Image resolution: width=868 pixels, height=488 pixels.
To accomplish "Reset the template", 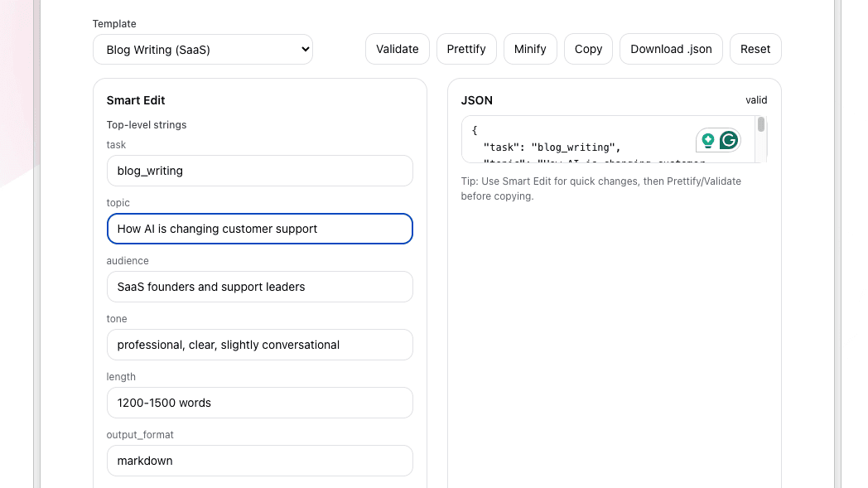I will (755, 49).
